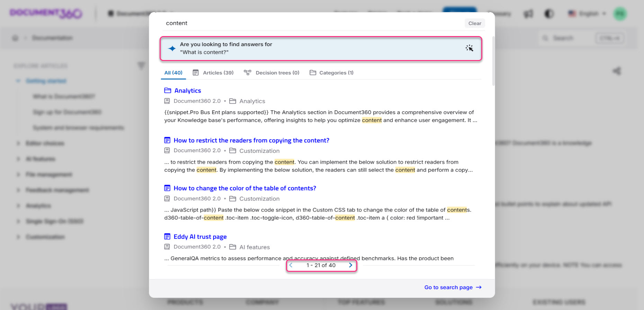
Task: Click article icon beside Eddy AI trust page
Action: click(x=167, y=236)
